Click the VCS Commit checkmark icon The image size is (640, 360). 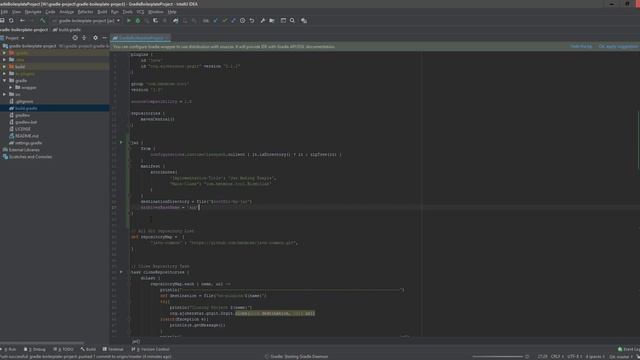[x=224, y=20]
